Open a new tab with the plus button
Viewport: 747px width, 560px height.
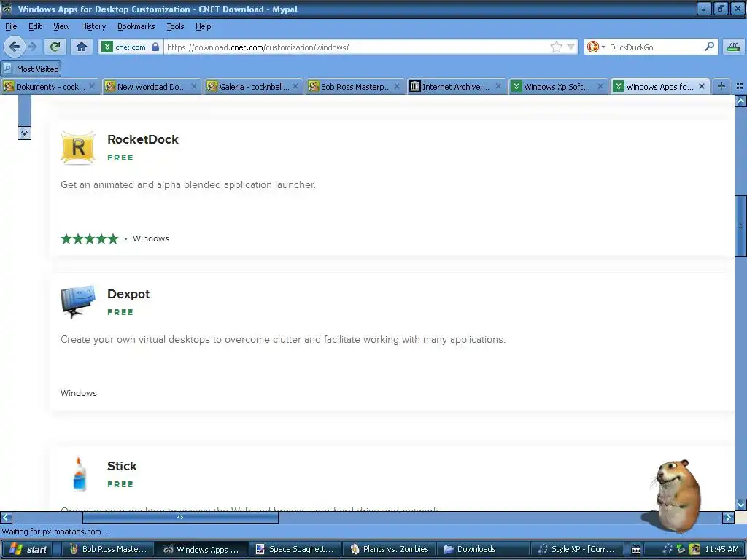721,86
